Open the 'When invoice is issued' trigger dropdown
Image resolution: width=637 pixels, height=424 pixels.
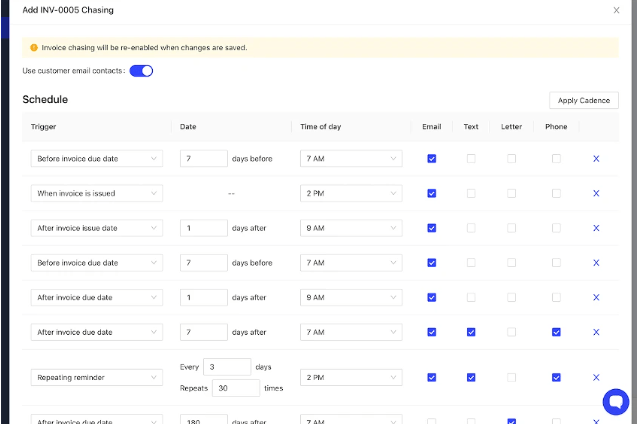point(96,193)
